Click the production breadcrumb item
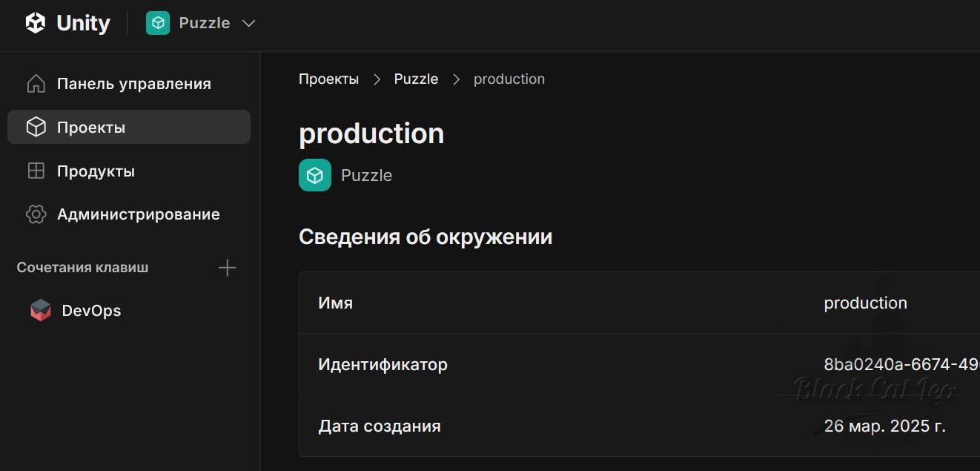This screenshot has width=980, height=471. tap(509, 79)
